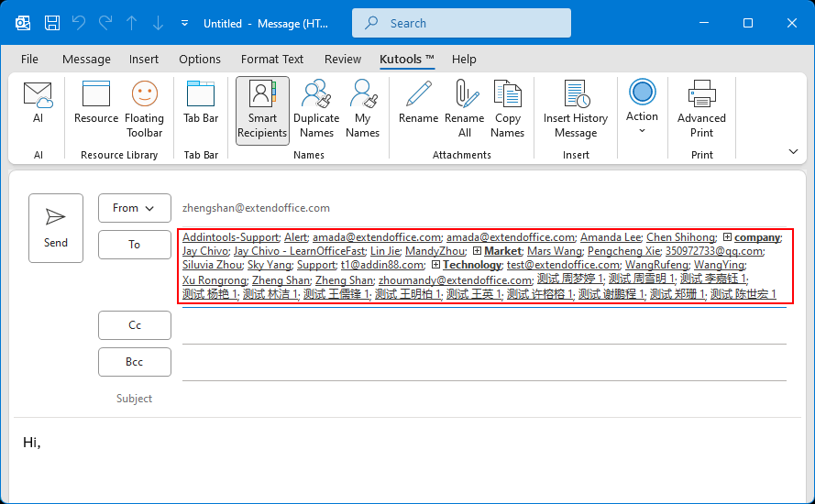This screenshot has height=504, width=815.
Task: Click the Addintools-Support recipient
Action: click(x=230, y=237)
